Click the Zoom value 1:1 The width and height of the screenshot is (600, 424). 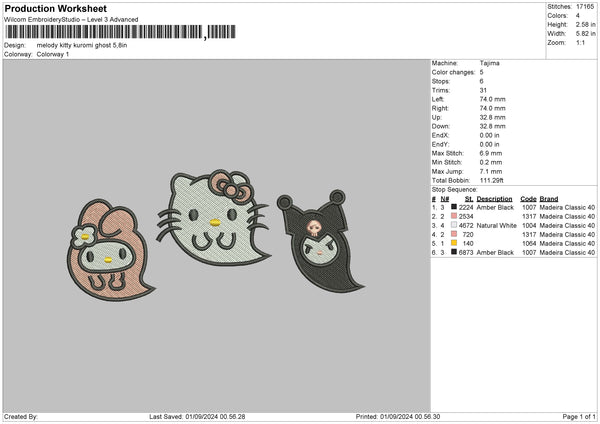(x=580, y=43)
